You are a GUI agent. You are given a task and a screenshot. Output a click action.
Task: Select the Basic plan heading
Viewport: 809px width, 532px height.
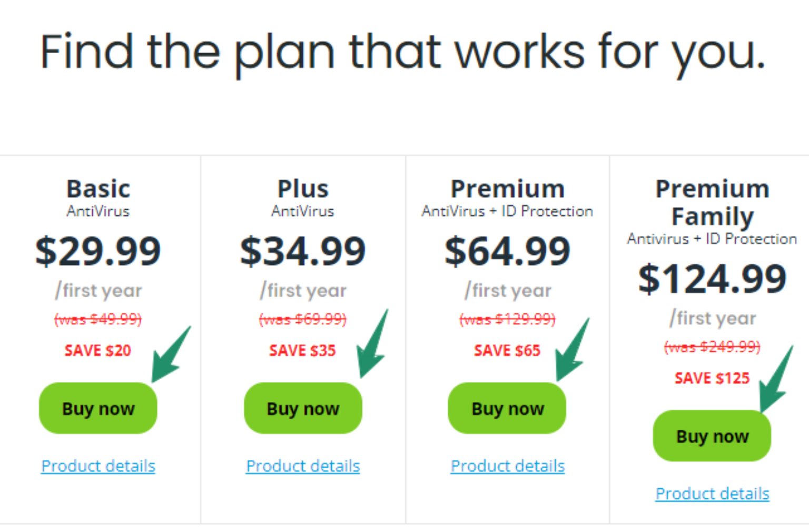point(98,188)
